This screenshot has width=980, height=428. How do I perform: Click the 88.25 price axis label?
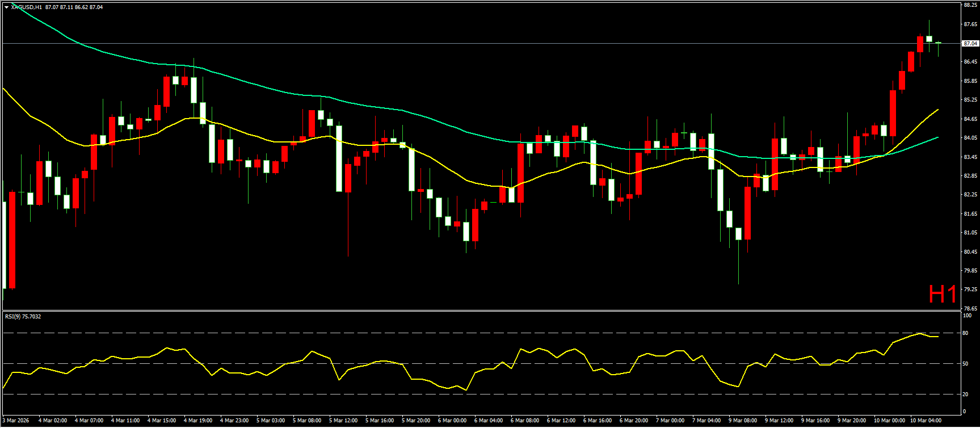click(970, 6)
